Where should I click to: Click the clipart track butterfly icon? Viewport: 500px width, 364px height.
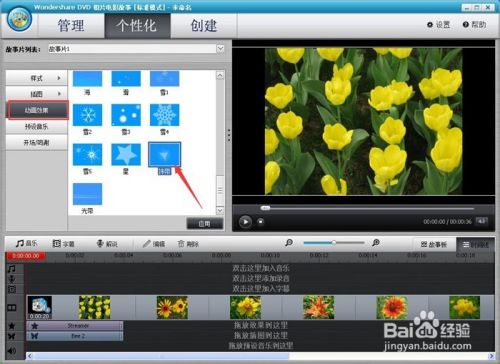click(12, 336)
